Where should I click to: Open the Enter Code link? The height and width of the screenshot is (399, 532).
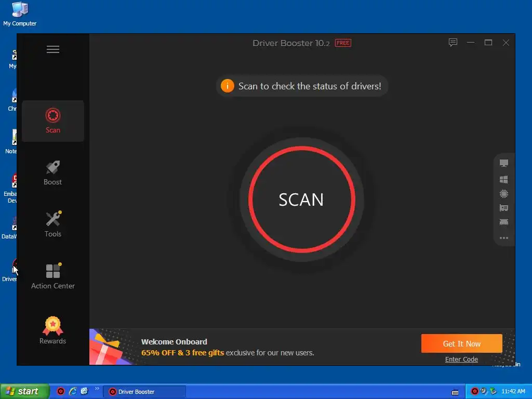tap(461, 360)
